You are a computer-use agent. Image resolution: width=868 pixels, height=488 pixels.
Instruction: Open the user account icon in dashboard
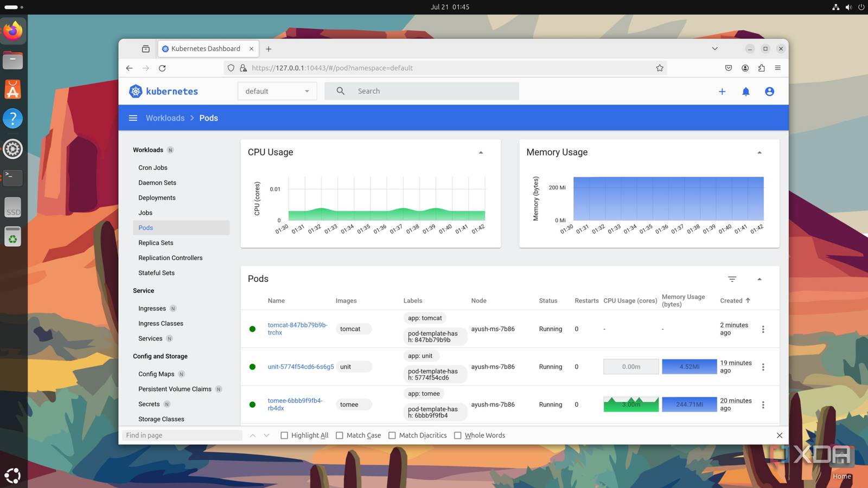pos(769,92)
